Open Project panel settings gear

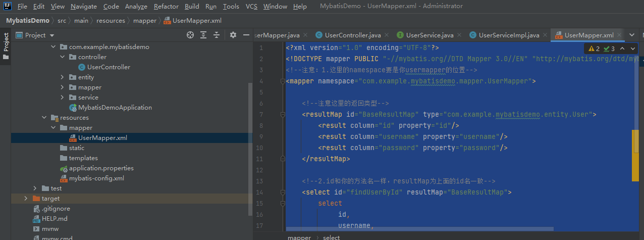(x=233, y=35)
